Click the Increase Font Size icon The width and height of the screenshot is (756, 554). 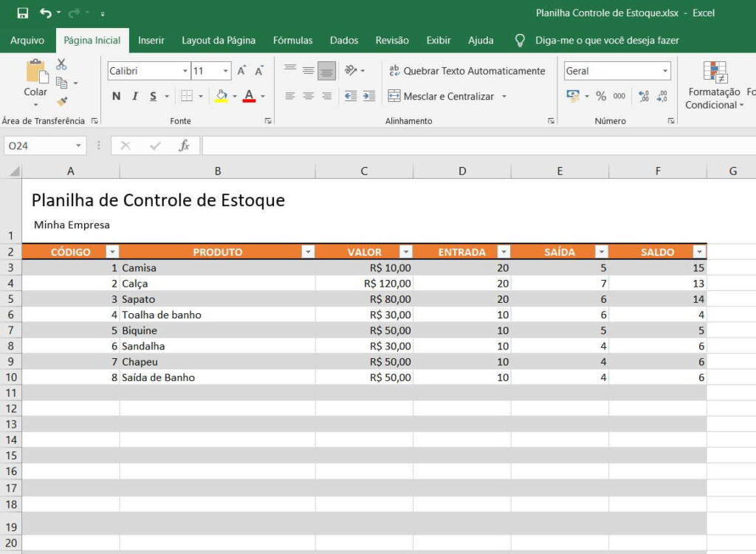tap(241, 71)
